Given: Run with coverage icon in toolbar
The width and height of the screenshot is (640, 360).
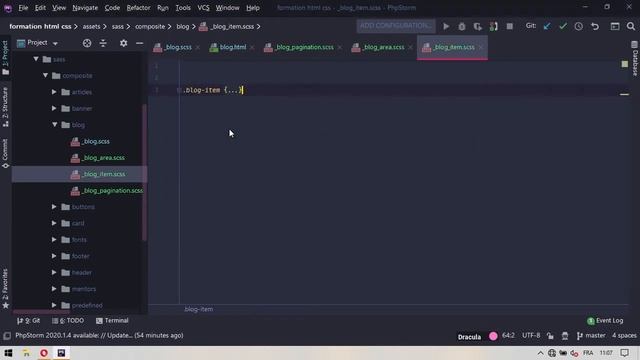Looking at the screenshot, I should 478,27.
